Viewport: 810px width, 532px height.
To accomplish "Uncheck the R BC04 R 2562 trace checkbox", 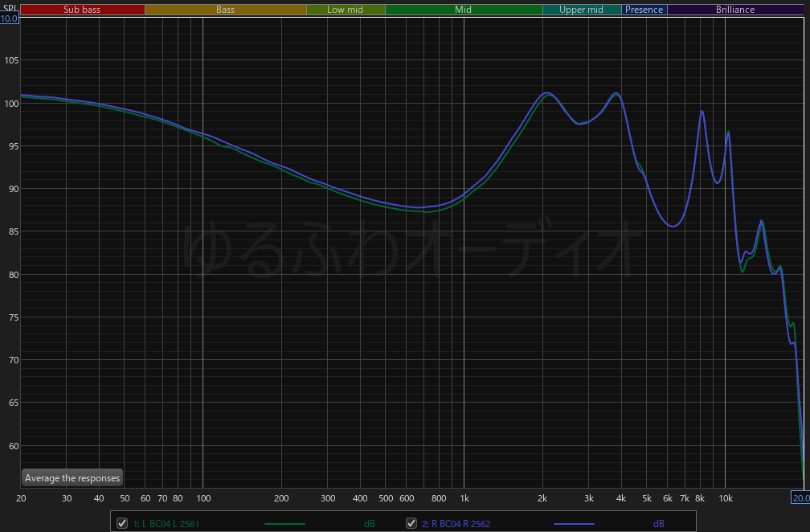I will [411, 523].
